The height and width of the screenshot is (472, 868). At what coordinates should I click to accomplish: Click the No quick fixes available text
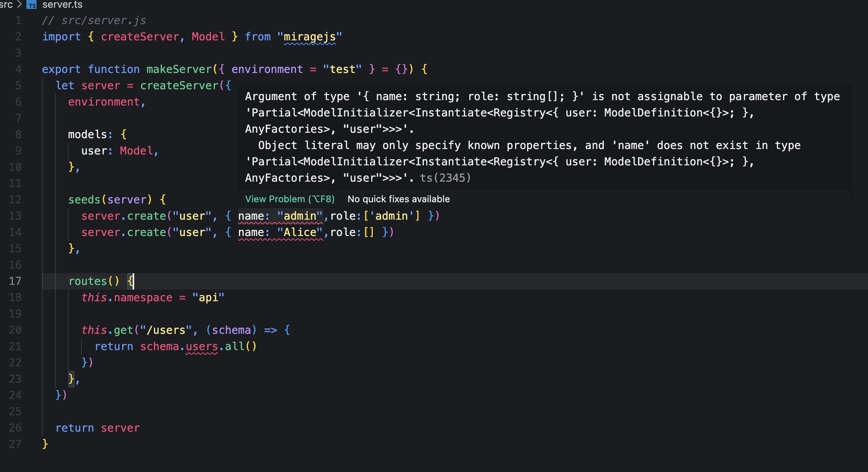399,199
